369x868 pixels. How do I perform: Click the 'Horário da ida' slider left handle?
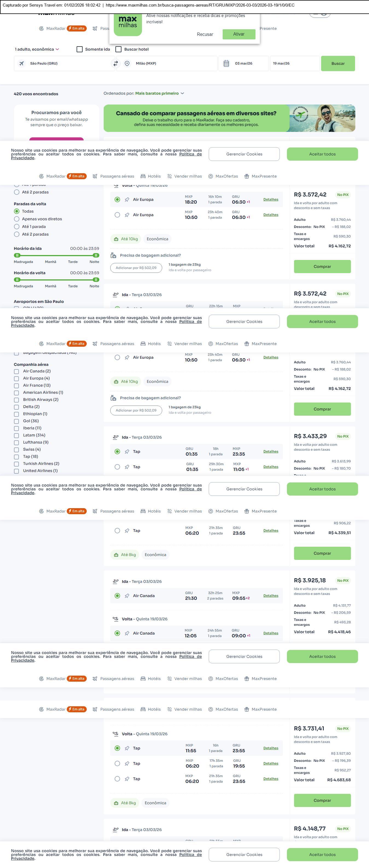coord(17,255)
